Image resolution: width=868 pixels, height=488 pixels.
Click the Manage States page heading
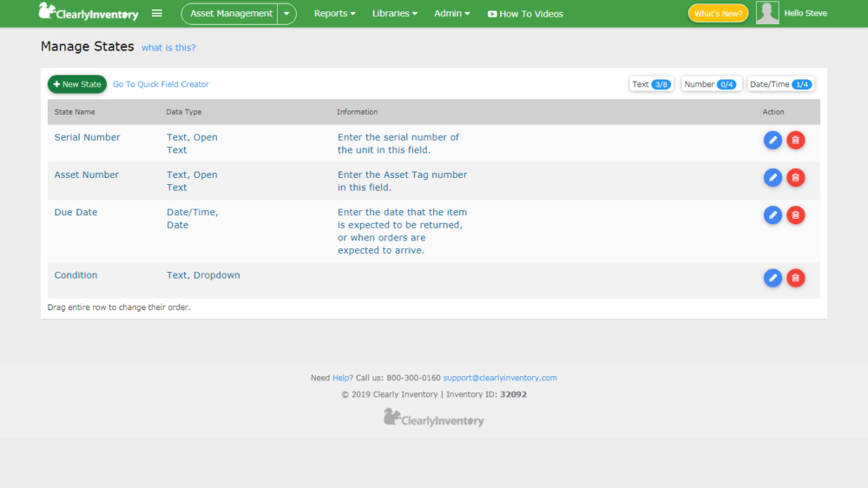(88, 47)
